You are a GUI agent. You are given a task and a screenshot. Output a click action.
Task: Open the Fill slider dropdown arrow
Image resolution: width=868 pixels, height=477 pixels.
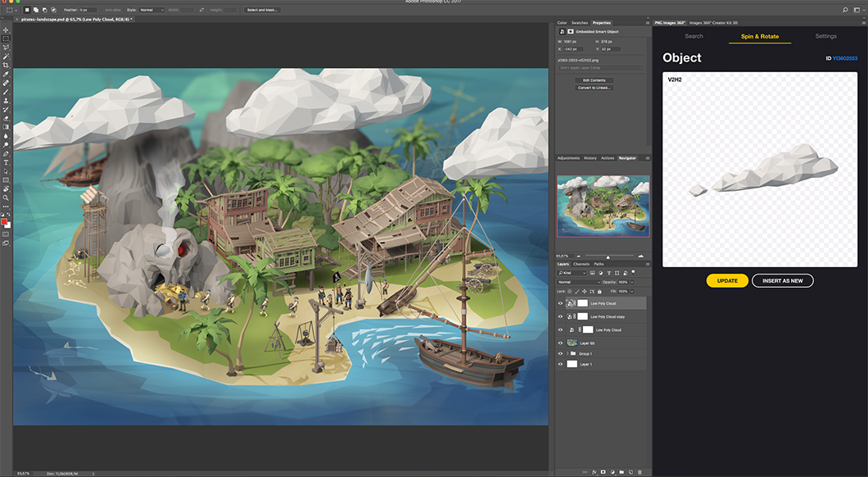(x=632, y=292)
